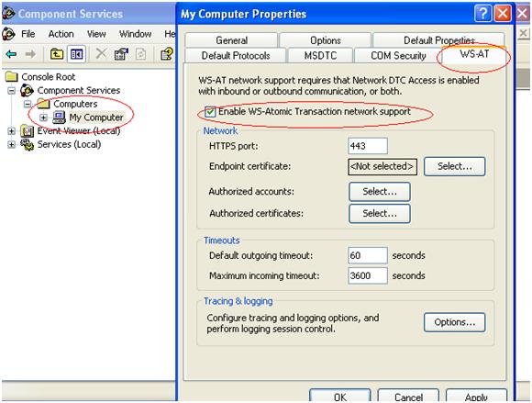Uncheck Enable WS-Atomic Transaction network support
This screenshot has width=532, height=403.
point(210,112)
